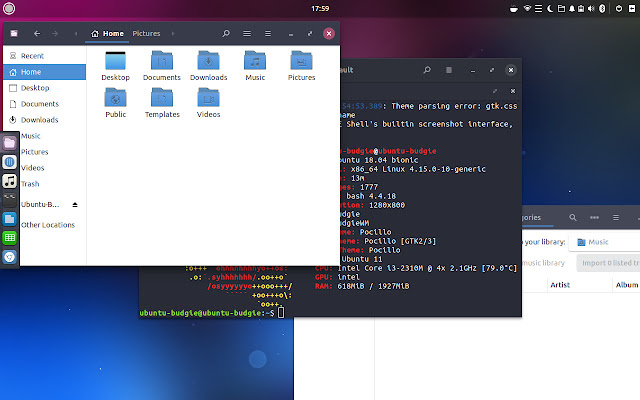Select the Videos folder icon
The width and height of the screenshot is (640, 400).
point(208,103)
